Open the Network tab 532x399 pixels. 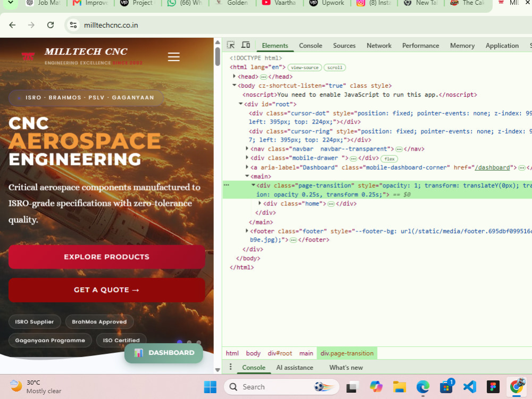(379, 45)
